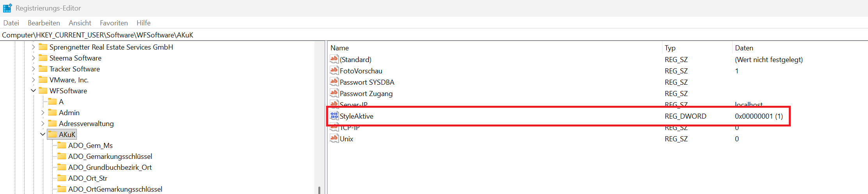Click the StyleAktive DWORD value icon
The image size is (868, 194).
(334, 116)
